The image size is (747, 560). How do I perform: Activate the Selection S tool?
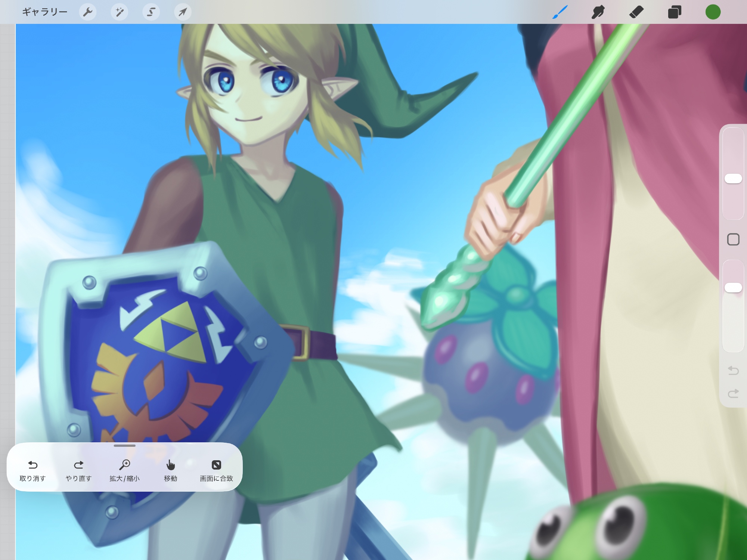(x=151, y=12)
